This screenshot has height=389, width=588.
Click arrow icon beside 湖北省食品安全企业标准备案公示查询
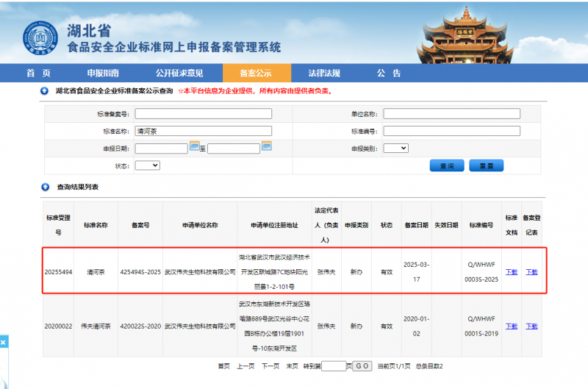click(x=45, y=91)
